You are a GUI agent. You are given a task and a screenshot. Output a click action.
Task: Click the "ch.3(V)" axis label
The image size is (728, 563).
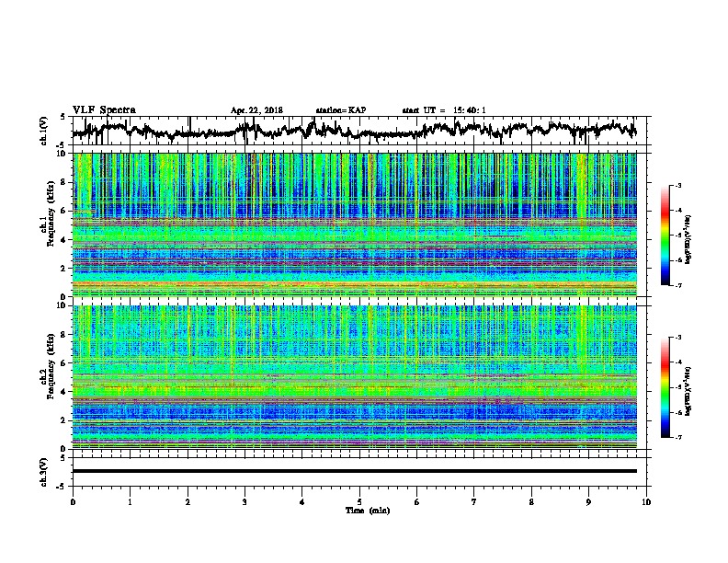[44, 473]
